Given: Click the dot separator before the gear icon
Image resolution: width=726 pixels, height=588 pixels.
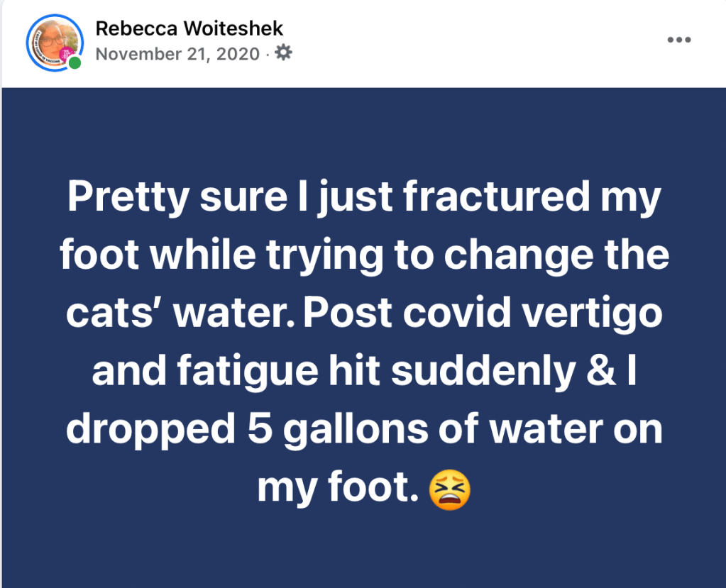Looking at the screenshot, I should coord(267,54).
